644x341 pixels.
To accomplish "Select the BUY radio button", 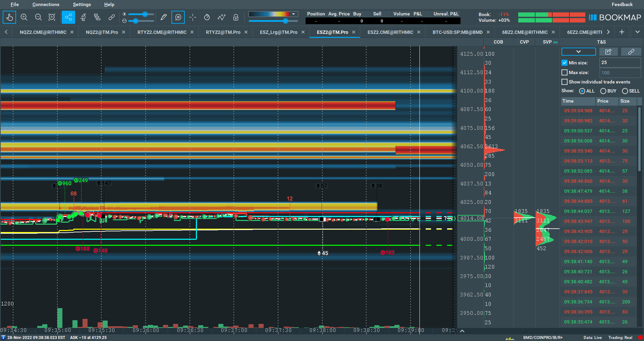I will click(x=603, y=91).
